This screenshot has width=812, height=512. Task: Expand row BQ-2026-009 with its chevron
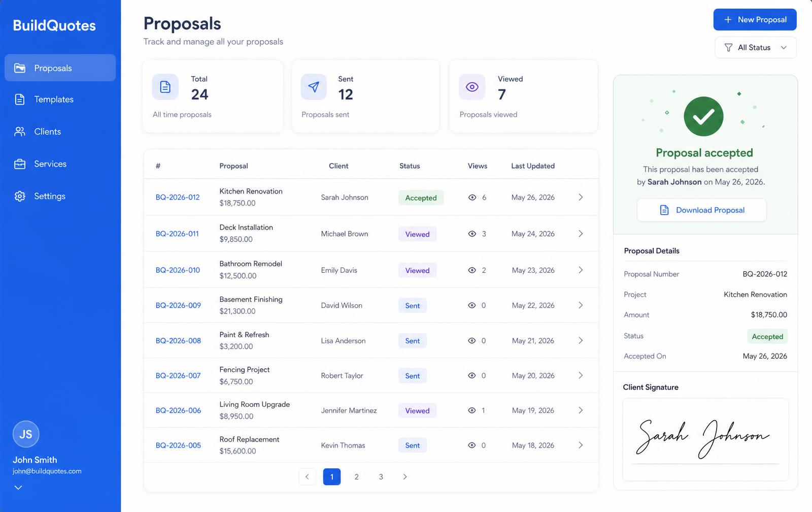click(x=581, y=305)
